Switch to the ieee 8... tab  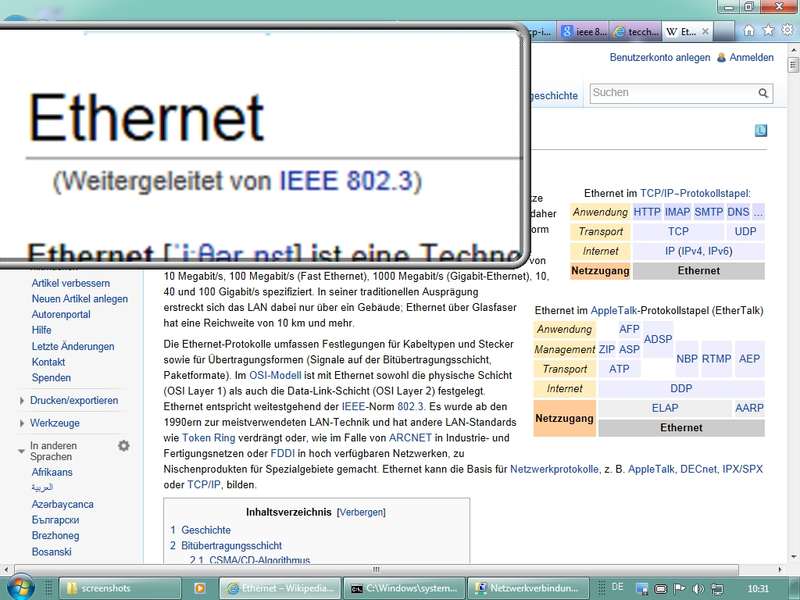(x=583, y=32)
